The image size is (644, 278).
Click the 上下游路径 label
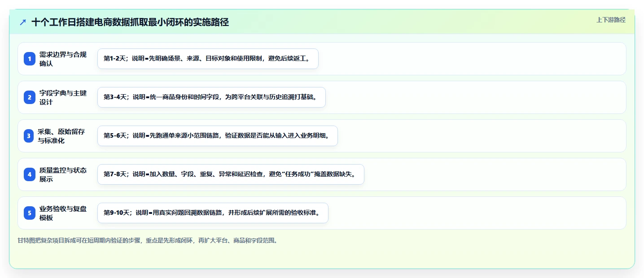611,20
